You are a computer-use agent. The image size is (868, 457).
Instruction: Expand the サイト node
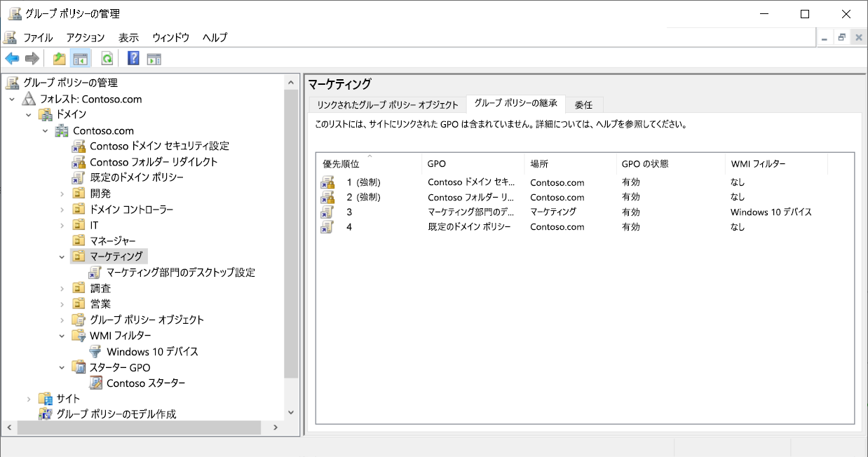click(x=29, y=398)
